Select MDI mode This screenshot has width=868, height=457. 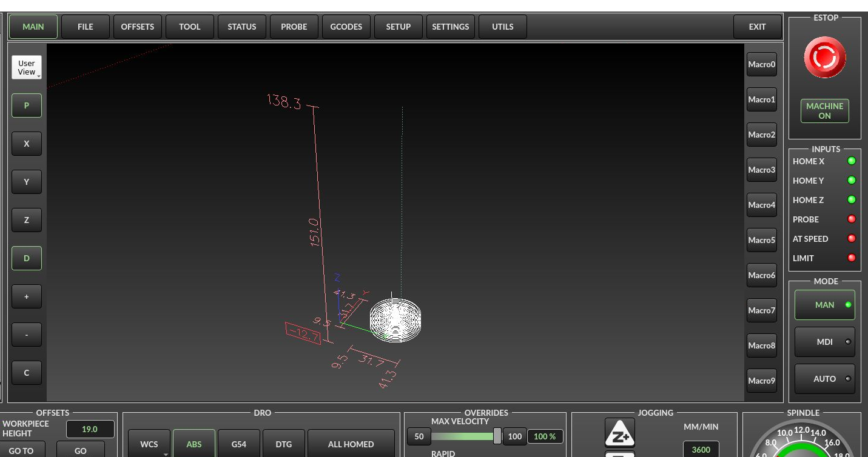[825, 342]
